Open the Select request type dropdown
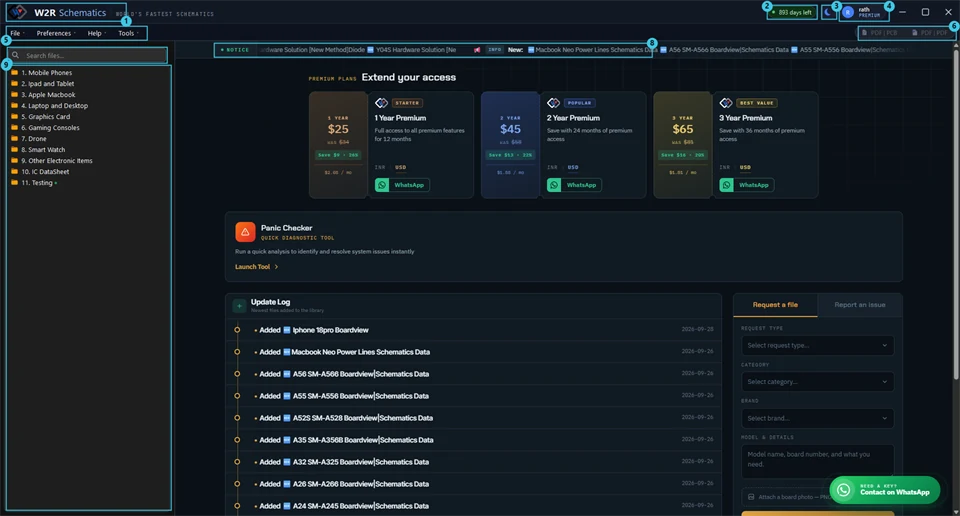The image size is (960, 516). coord(817,345)
